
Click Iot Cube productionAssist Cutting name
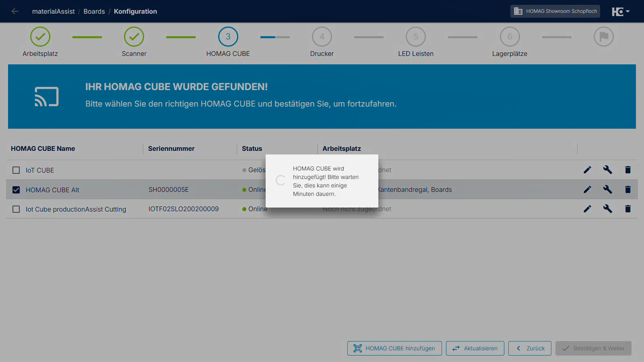click(76, 209)
